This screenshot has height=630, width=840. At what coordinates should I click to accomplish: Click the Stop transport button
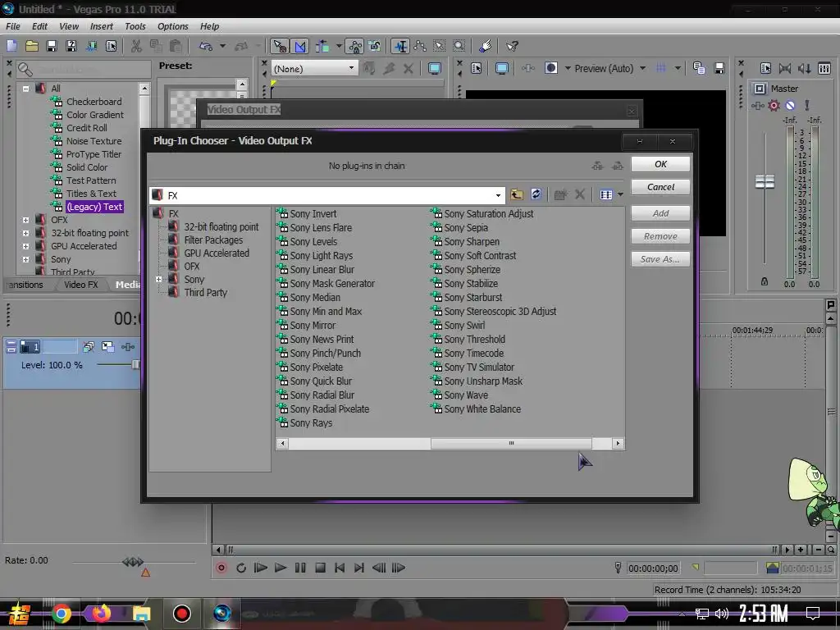click(x=321, y=568)
